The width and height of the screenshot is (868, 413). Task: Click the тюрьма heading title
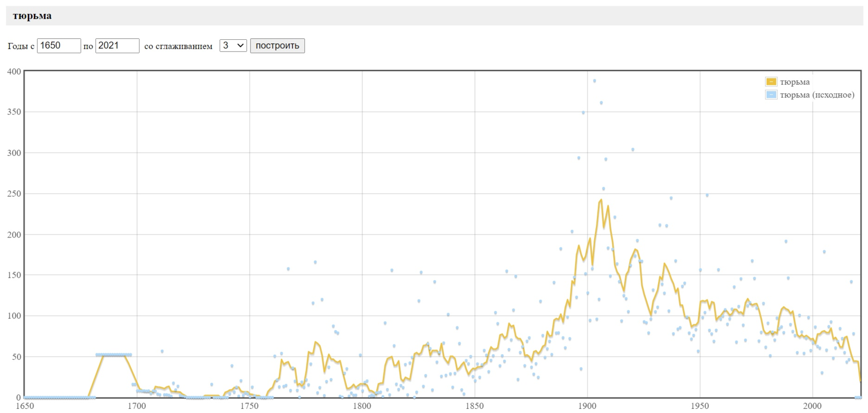(32, 16)
